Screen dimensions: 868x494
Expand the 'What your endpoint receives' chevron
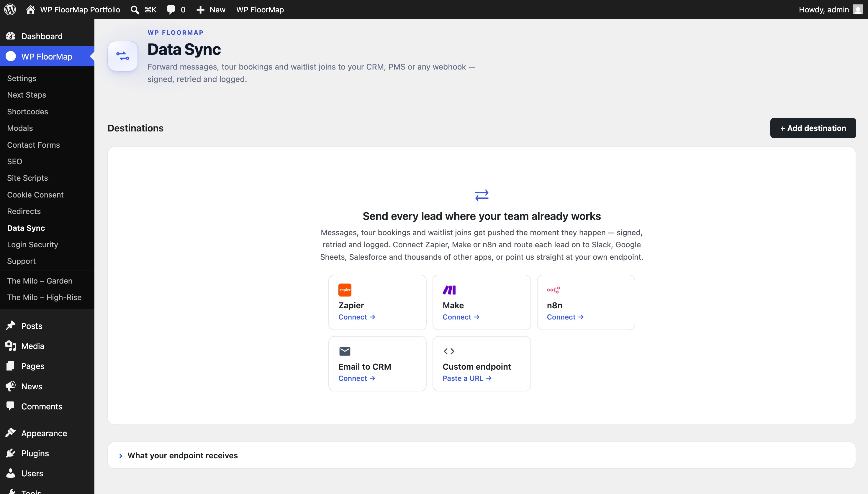(121, 456)
